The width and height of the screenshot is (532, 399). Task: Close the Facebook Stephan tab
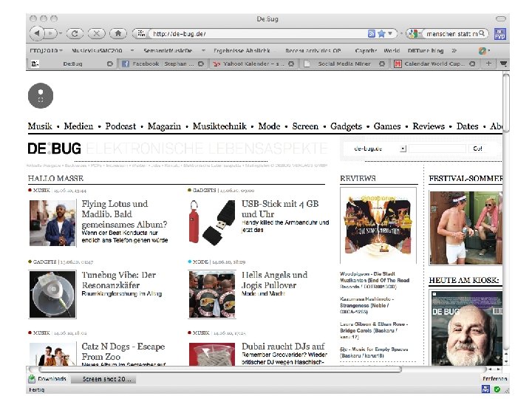[x=201, y=64]
